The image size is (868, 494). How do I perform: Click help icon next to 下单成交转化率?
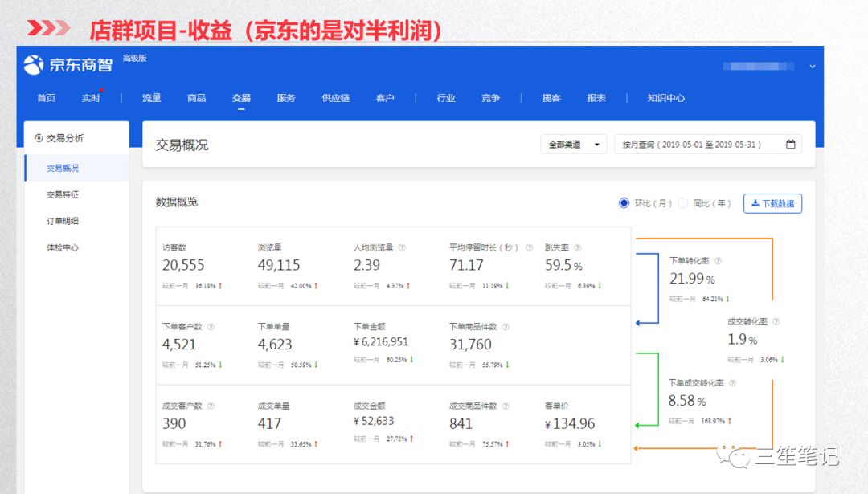click(732, 383)
